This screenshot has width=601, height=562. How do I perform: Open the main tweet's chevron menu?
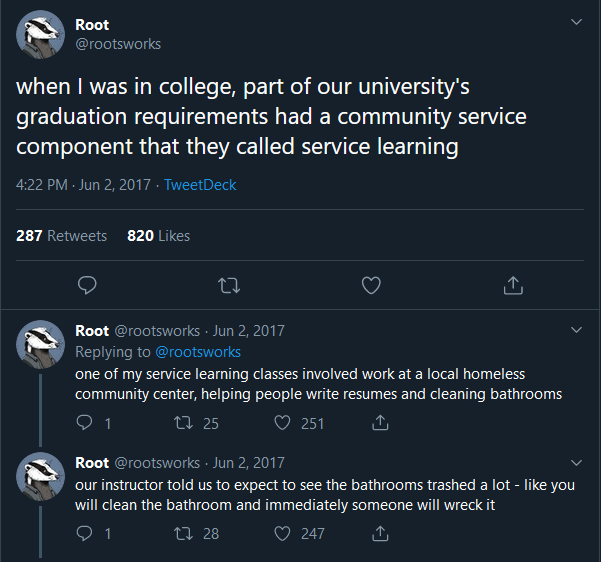click(x=576, y=21)
